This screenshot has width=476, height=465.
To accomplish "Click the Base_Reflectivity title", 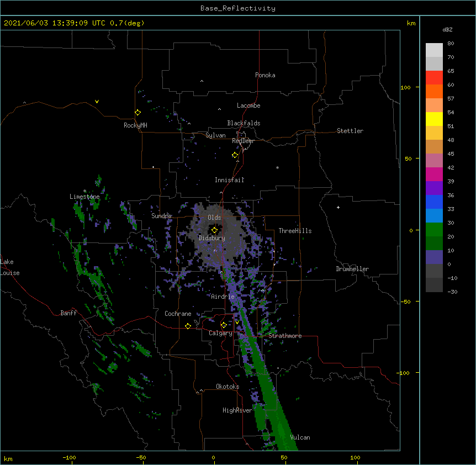I will point(238,8).
